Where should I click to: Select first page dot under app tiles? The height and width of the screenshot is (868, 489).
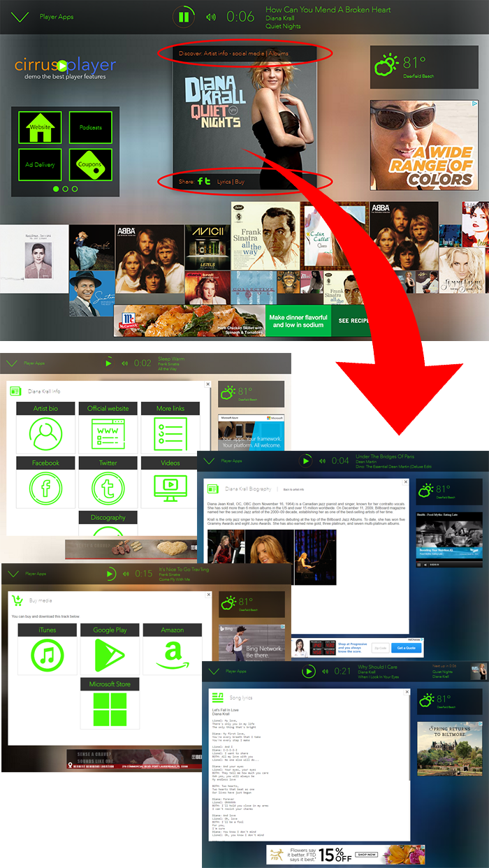[56, 189]
